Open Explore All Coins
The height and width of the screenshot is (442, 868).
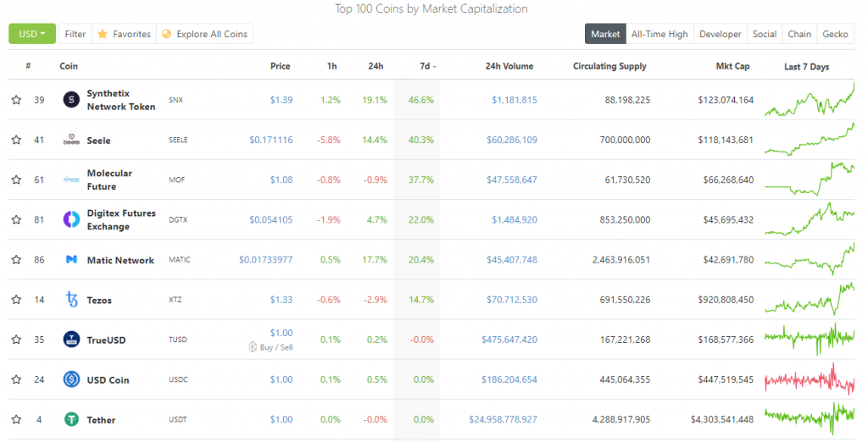[x=205, y=34]
